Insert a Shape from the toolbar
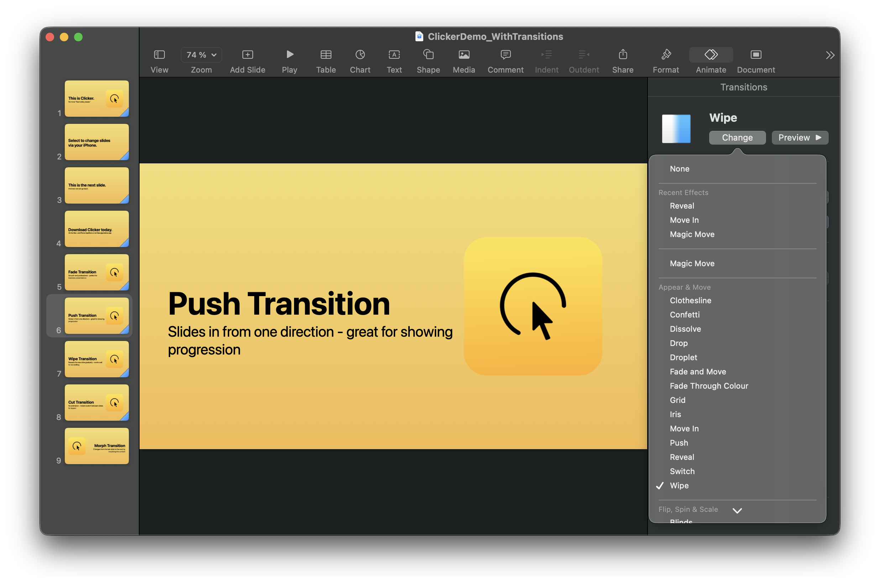This screenshot has height=588, width=880. [x=428, y=60]
